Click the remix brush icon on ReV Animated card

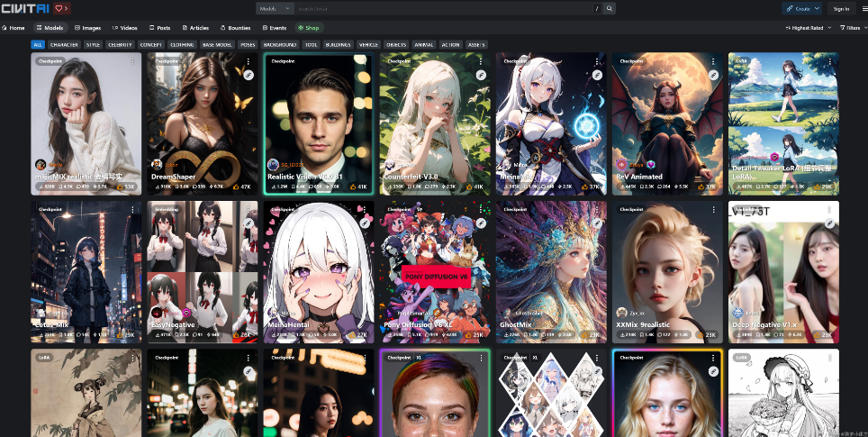(713, 75)
